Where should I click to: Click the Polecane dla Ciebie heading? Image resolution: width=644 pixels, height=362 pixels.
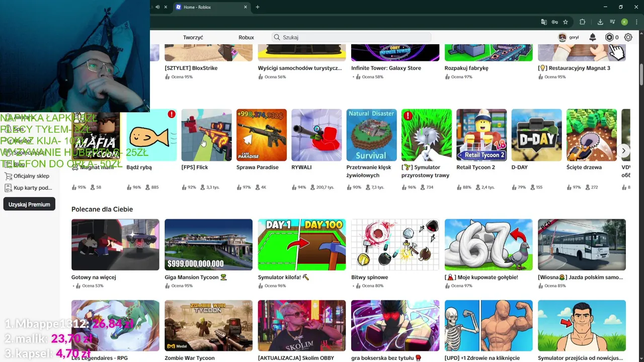coord(102,209)
